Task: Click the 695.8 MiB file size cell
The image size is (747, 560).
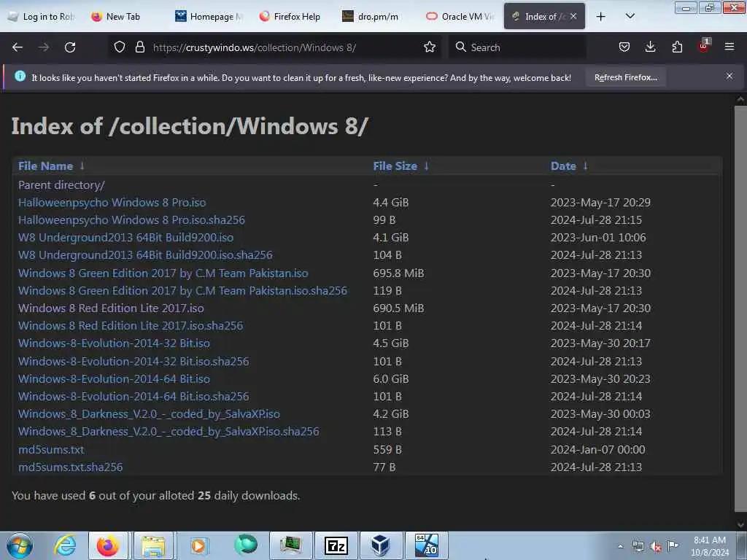Action: point(398,273)
